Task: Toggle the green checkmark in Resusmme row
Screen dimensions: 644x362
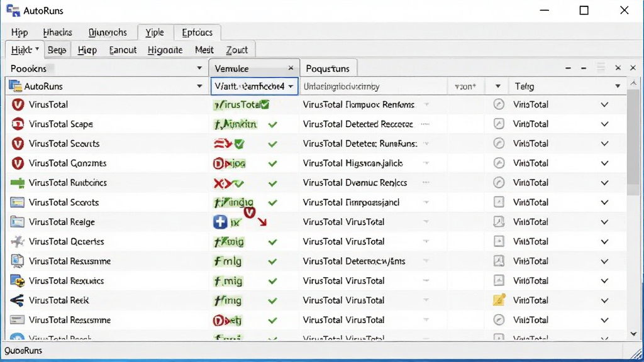Action: [273, 261]
